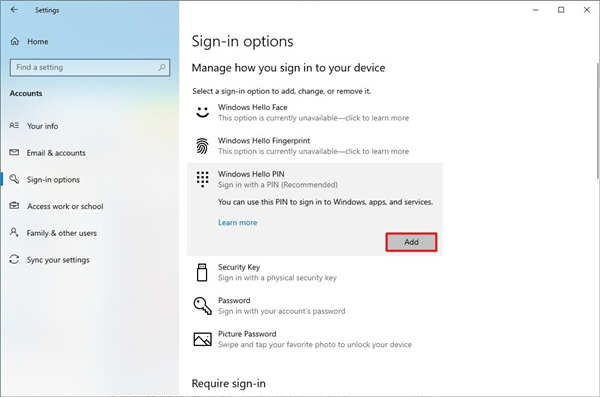
Task: Click the key icon beside Password
Action: click(202, 306)
